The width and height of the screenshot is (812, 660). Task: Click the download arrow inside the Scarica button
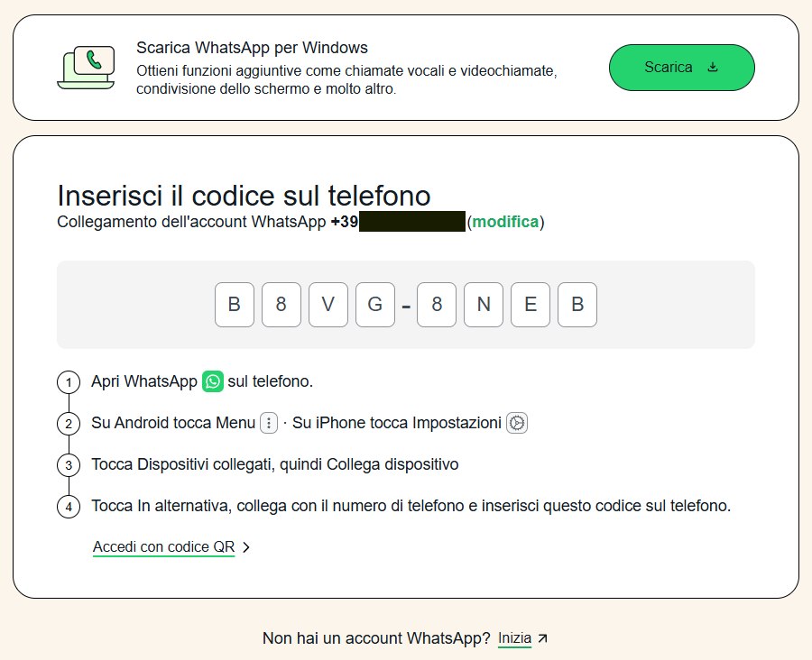coord(713,67)
